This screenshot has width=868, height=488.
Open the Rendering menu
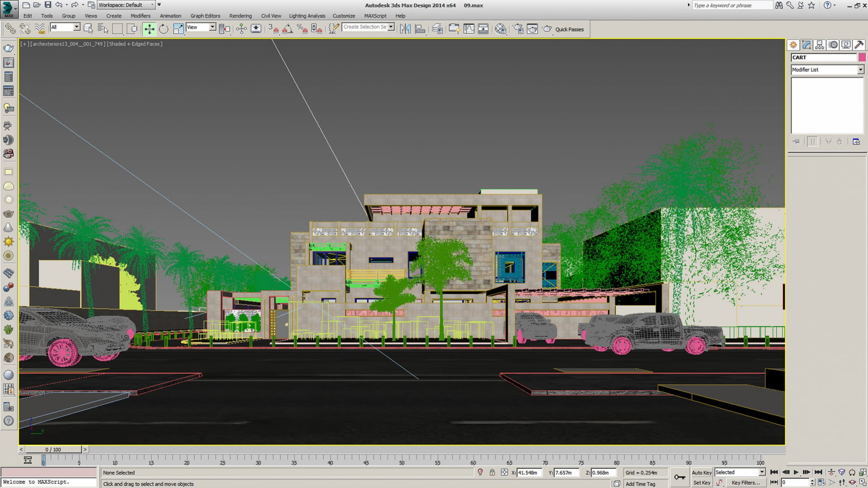tap(240, 16)
